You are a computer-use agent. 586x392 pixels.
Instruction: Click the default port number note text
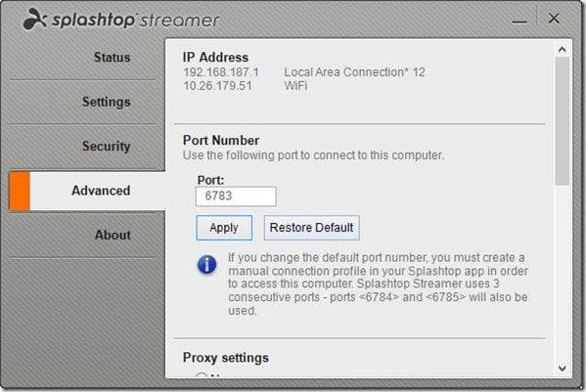pyautogui.click(x=378, y=284)
